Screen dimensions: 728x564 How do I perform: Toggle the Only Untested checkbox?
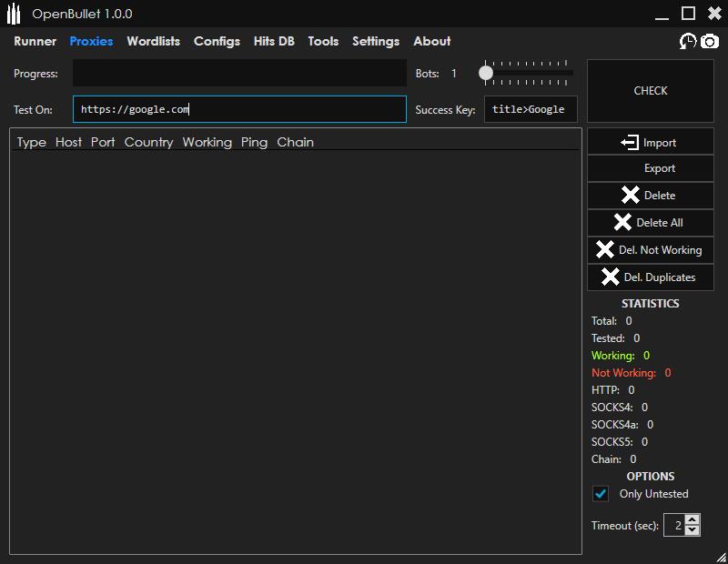click(x=601, y=494)
